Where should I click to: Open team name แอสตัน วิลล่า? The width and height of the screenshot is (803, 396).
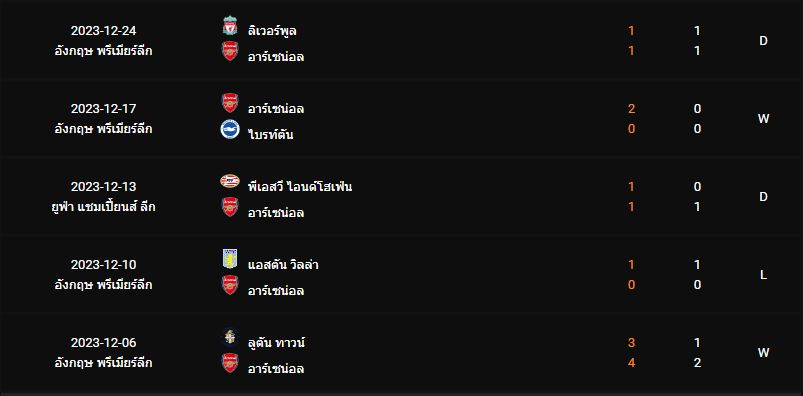pyautogui.click(x=283, y=265)
